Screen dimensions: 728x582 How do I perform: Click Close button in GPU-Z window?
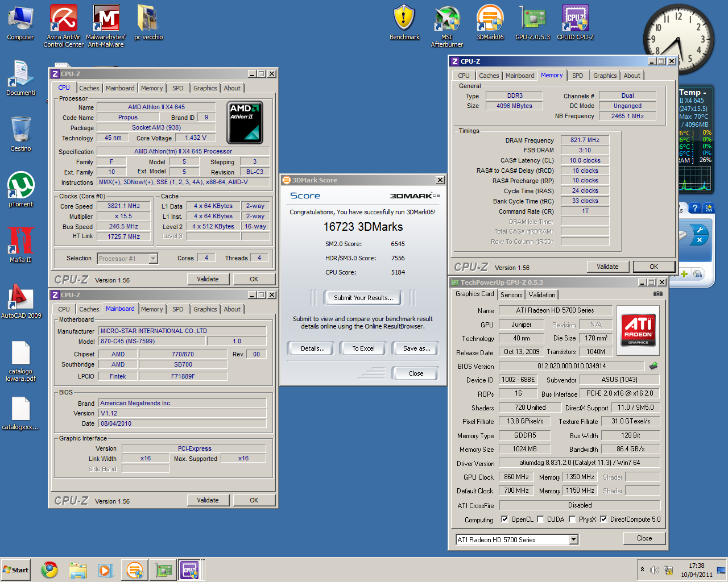tap(644, 538)
